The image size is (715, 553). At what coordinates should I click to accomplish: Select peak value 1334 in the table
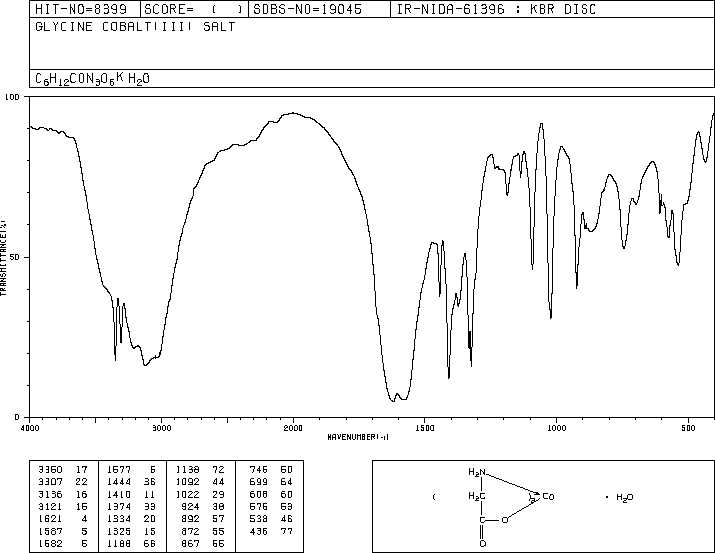click(119, 519)
